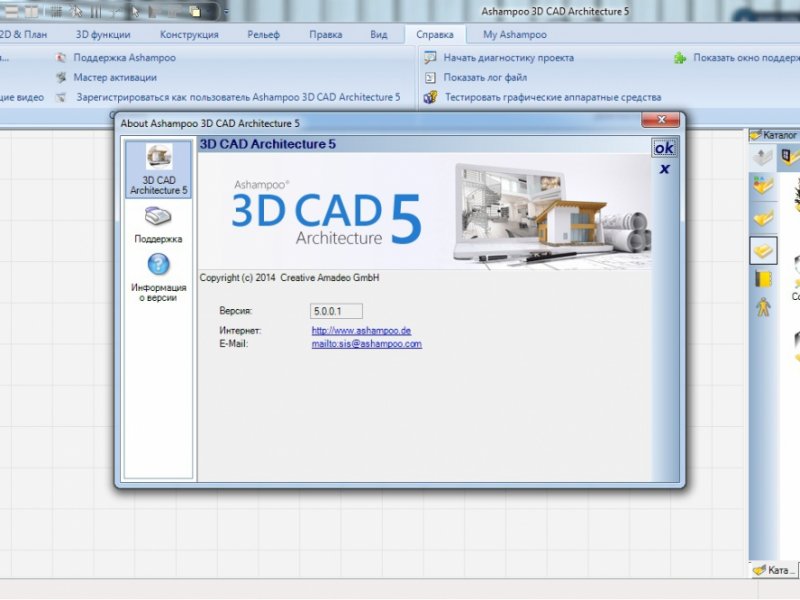This screenshot has width=800, height=600.
Task: Open Информация о версии section
Action: [x=158, y=278]
